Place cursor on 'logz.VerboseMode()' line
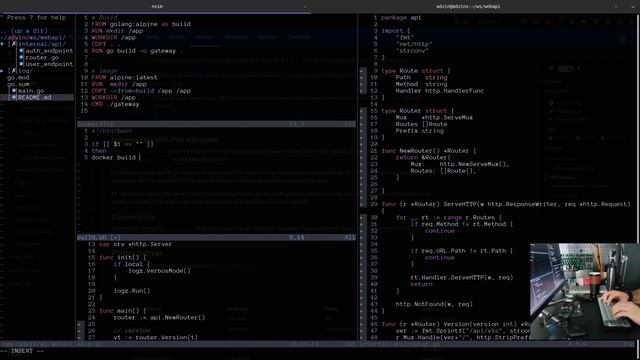640x360 pixels. 159,271
